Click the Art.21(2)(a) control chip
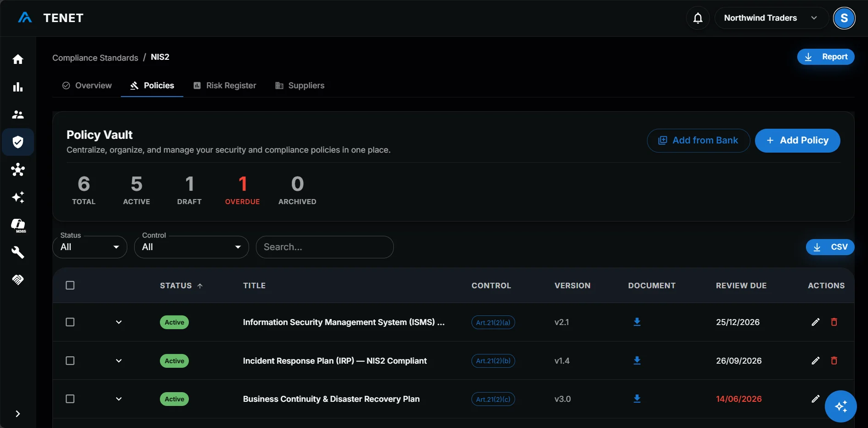Screen dimensions: 868x428 (493, 322)
